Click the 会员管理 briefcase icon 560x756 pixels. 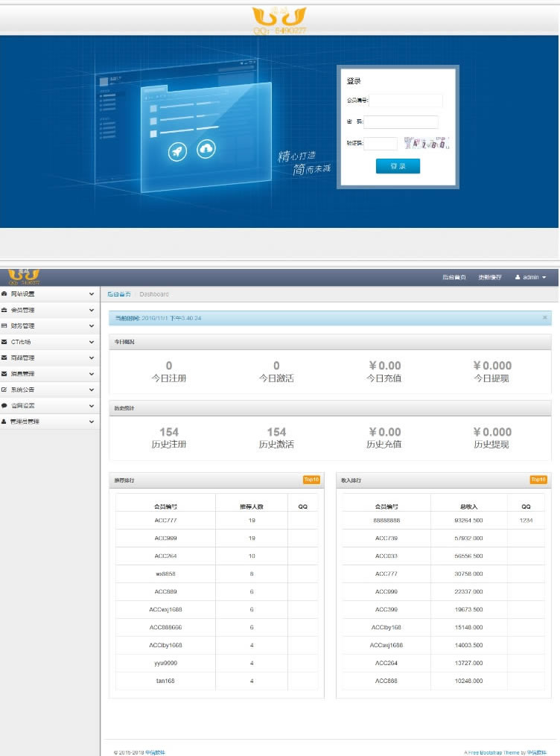click(4, 310)
